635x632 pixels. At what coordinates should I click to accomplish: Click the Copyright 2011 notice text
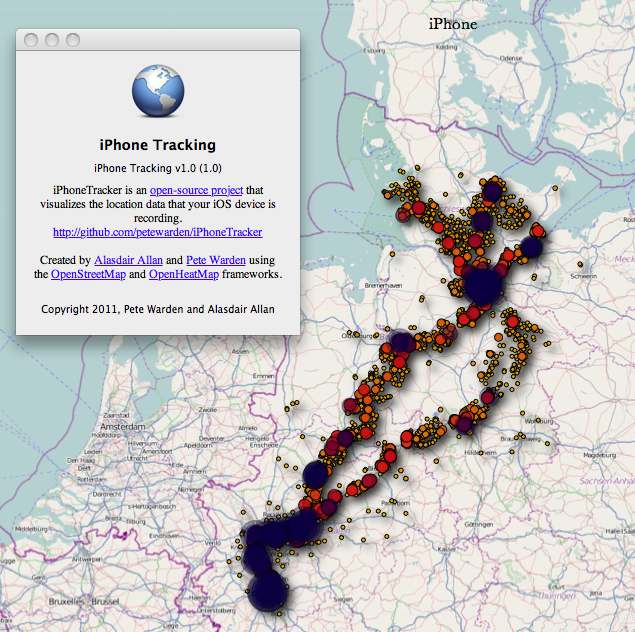[x=157, y=309]
